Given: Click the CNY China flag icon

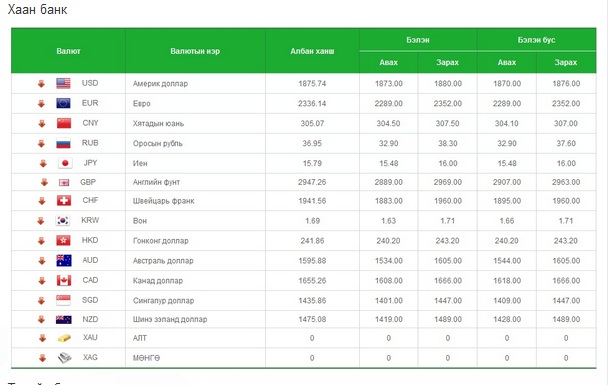Looking at the screenshot, I should (x=64, y=123).
